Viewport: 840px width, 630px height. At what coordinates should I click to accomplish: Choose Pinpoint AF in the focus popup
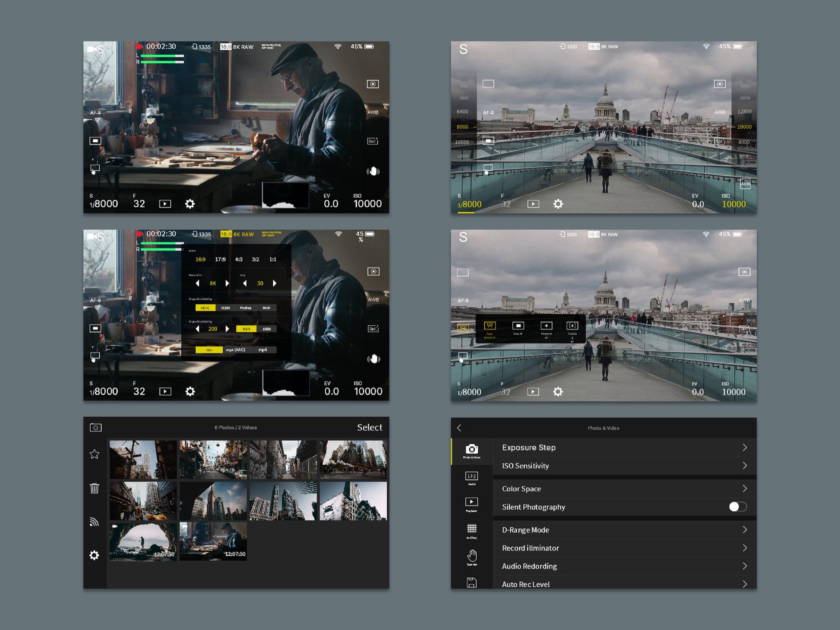click(546, 329)
